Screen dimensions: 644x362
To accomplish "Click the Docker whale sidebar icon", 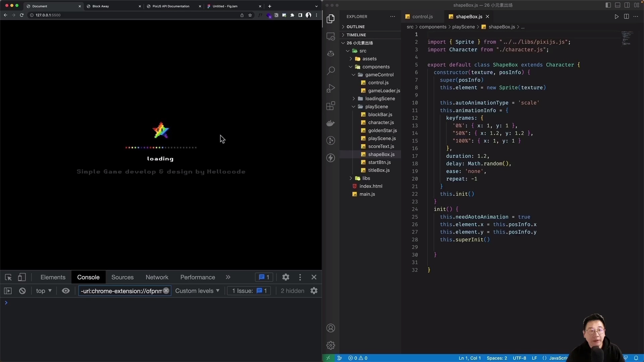I will tap(331, 123).
